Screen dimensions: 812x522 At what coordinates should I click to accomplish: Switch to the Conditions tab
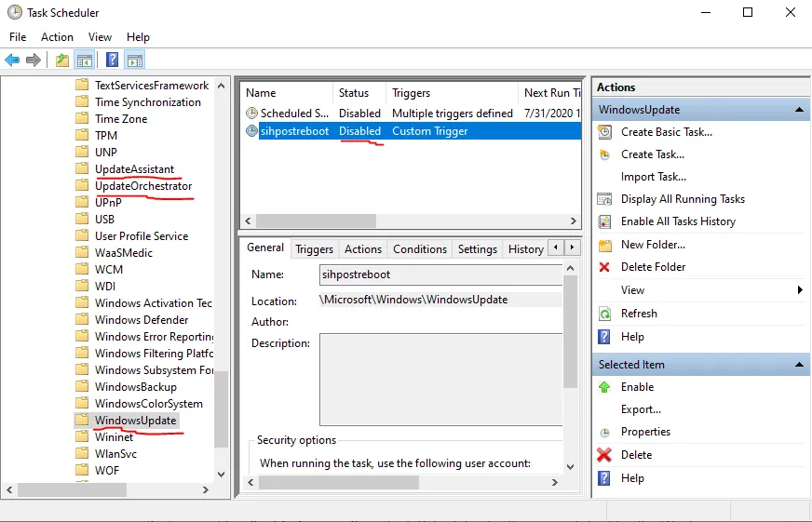[420, 249]
